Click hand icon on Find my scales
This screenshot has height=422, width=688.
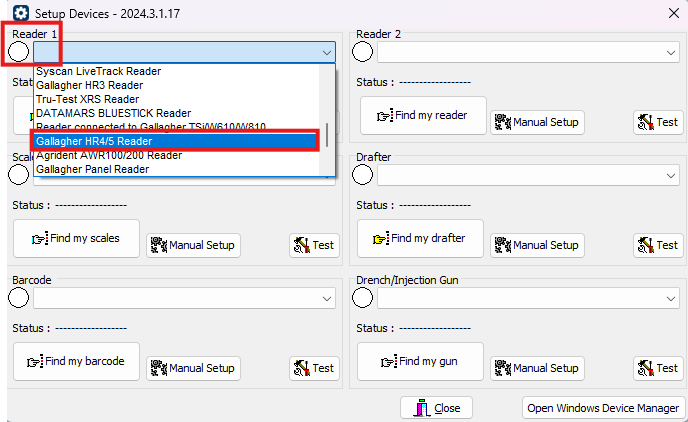(x=40, y=239)
